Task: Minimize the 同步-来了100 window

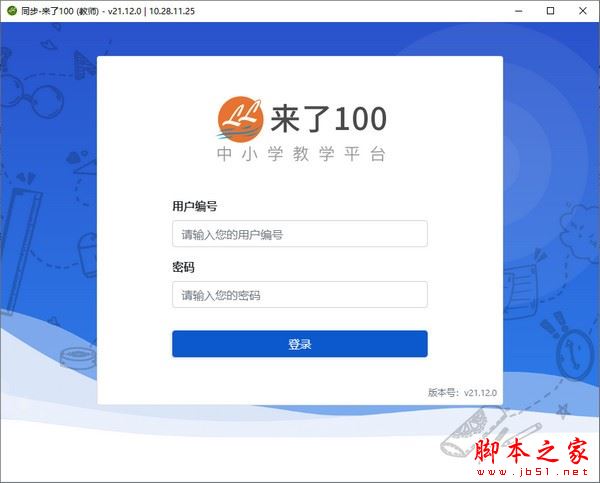Action: point(518,11)
